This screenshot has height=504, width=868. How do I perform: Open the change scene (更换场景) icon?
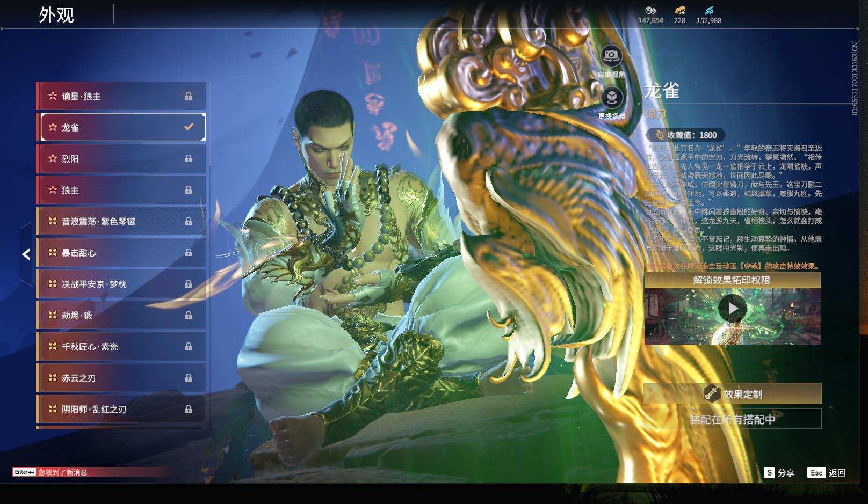[611, 97]
